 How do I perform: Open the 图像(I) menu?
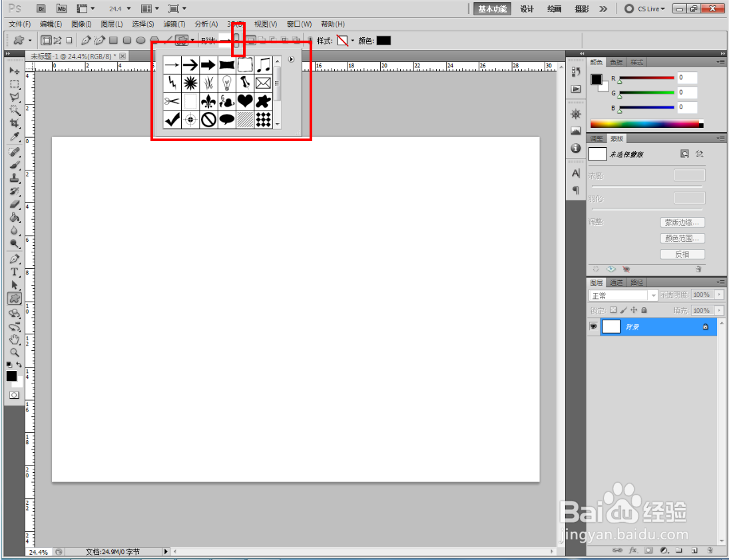click(81, 24)
